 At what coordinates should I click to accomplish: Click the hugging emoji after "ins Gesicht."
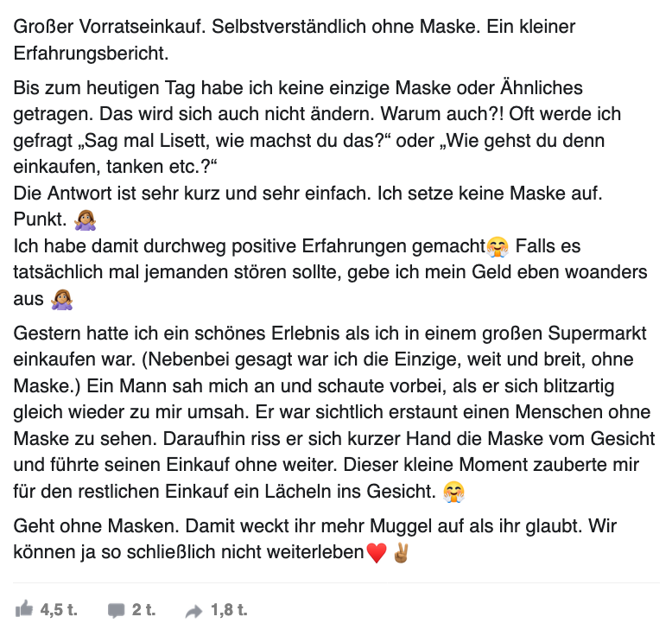coord(453,493)
